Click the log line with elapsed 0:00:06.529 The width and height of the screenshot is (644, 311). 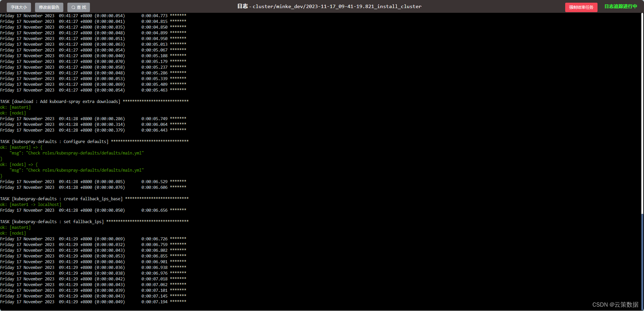pos(93,181)
